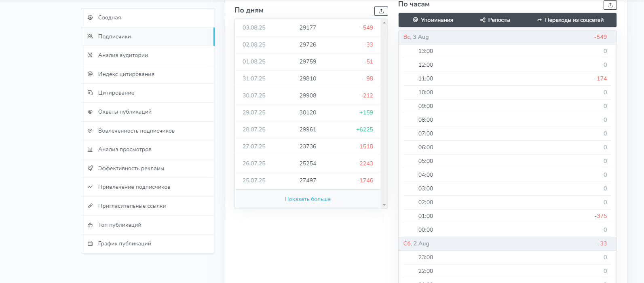Screen dimensions: 644x283
Task: Switch to Переходы из соцсетей tab
Action: pos(570,20)
